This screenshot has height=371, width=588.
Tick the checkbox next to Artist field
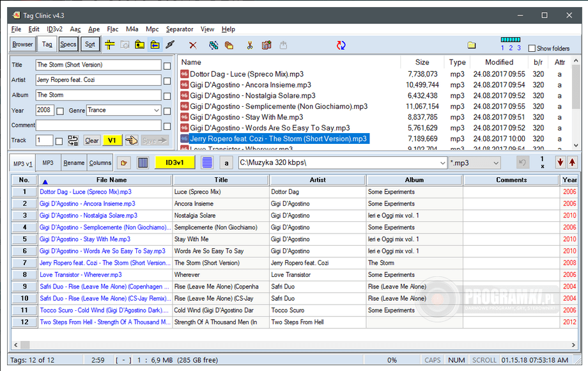167,81
